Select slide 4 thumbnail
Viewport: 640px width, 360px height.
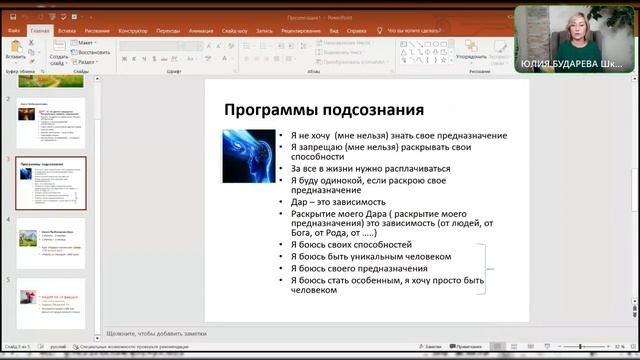[x=51, y=243]
